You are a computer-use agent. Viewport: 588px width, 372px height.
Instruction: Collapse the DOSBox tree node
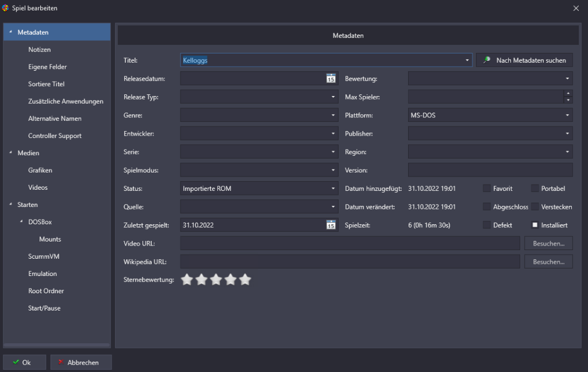pos(22,222)
